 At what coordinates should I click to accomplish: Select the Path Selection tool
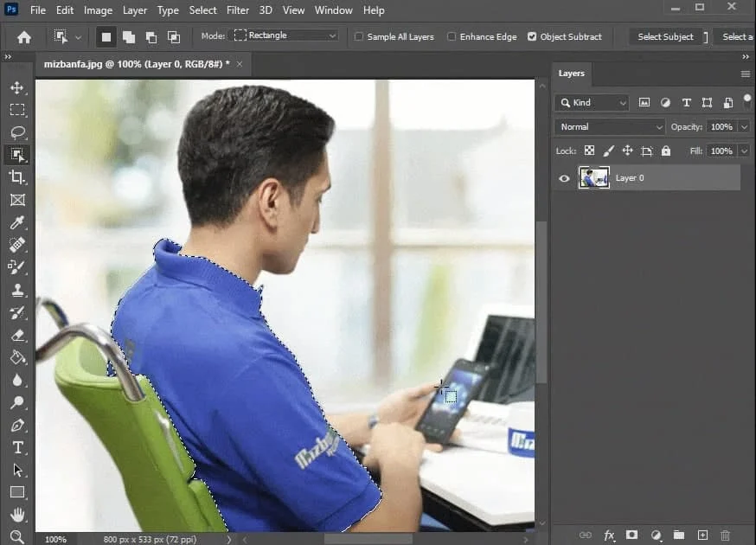[17, 470]
